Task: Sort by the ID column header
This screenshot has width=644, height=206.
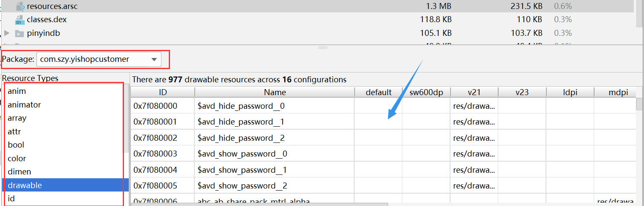Action: tap(163, 92)
